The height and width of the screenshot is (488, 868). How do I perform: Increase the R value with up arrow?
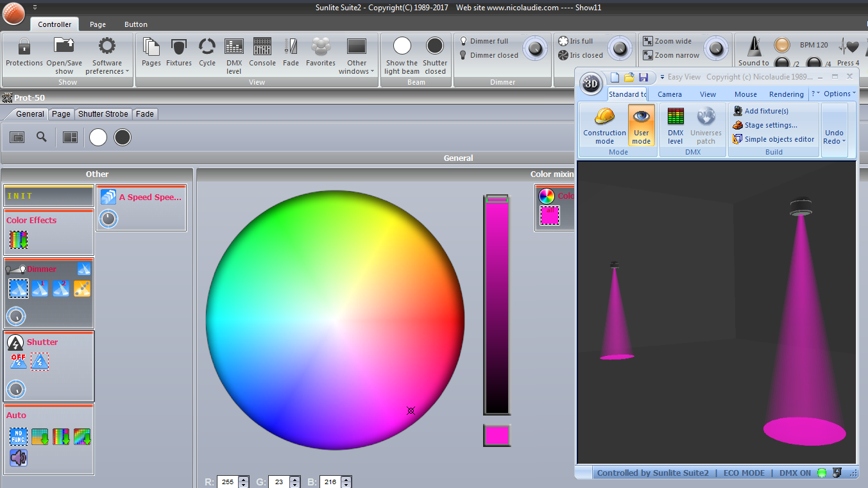(244, 479)
